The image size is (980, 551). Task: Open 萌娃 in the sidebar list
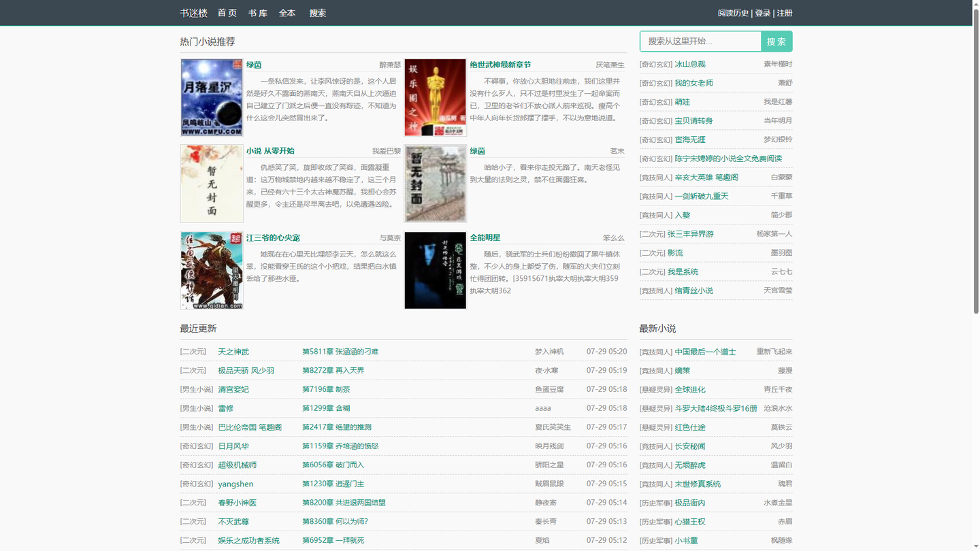(x=682, y=102)
